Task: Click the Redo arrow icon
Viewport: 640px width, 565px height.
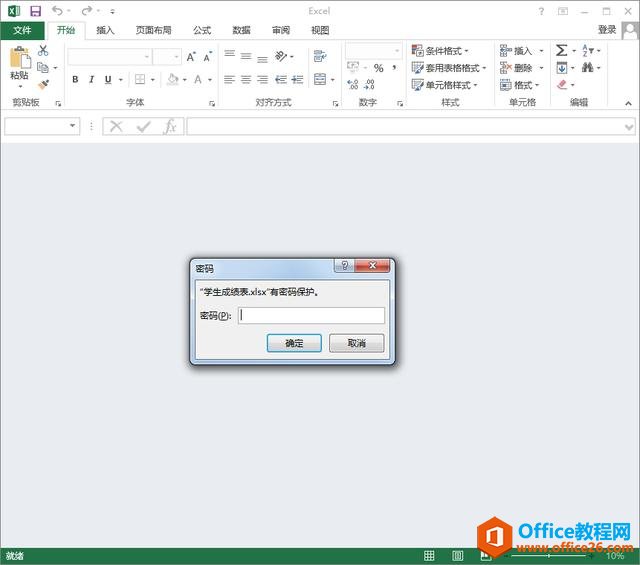Action: (x=87, y=11)
